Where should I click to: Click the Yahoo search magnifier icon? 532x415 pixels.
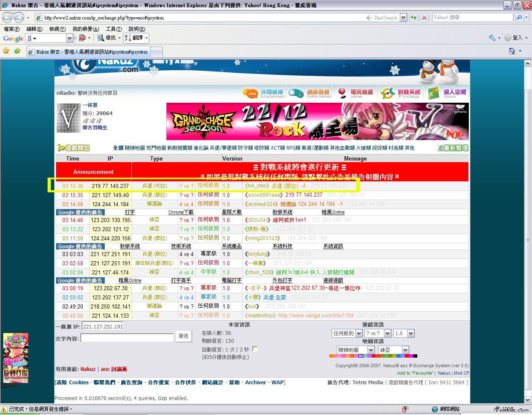click(x=519, y=17)
